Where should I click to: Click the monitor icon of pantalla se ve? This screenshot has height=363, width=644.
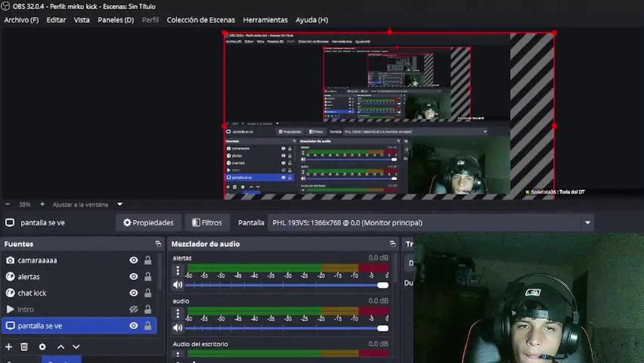10,326
